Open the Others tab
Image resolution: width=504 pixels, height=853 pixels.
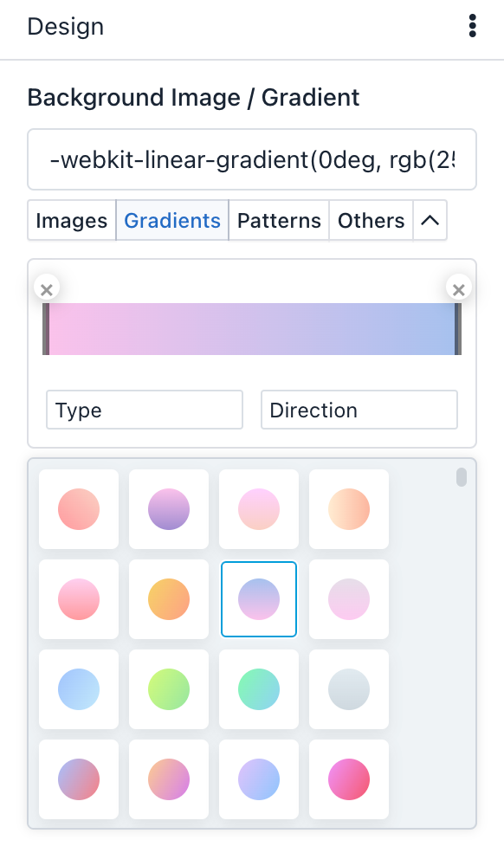(371, 221)
